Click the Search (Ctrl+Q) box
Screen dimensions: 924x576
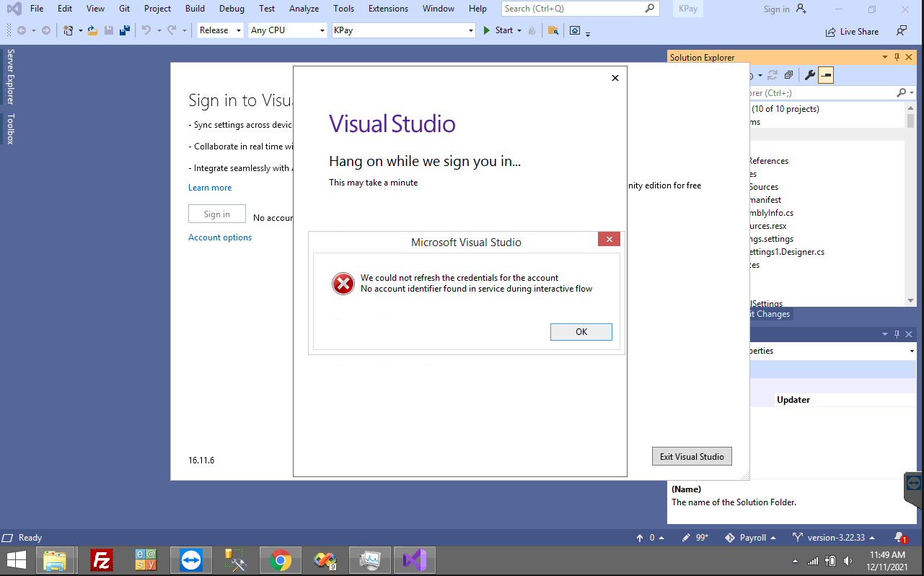[581, 9]
